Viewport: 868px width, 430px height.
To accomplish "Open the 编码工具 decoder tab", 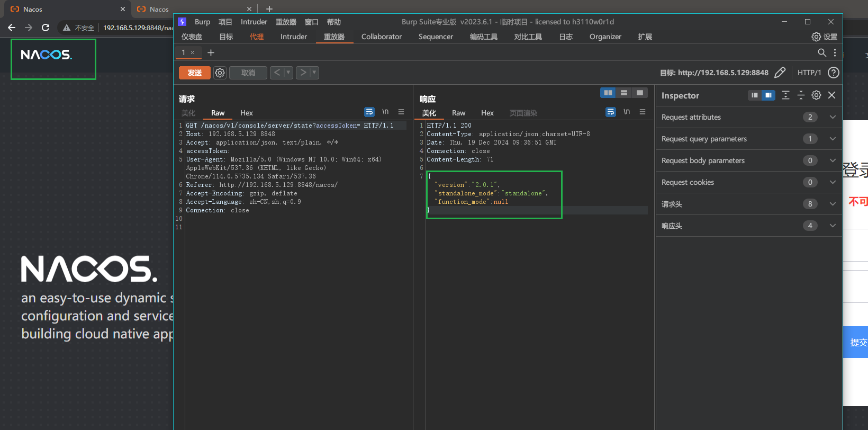I will pos(484,37).
